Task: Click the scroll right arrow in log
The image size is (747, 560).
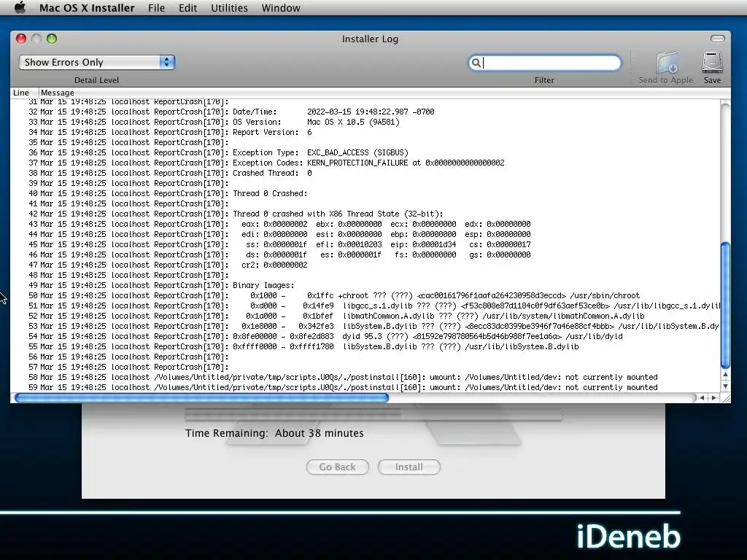Action: (x=713, y=397)
